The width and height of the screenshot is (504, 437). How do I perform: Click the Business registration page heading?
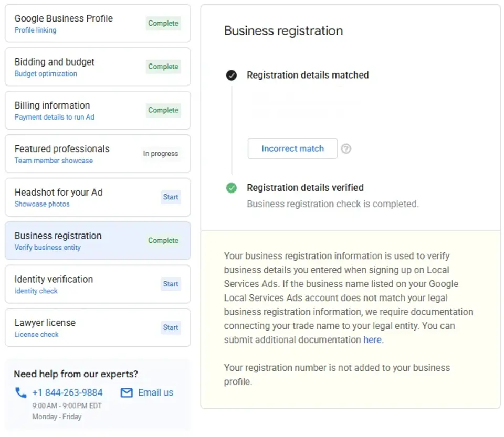point(283,31)
